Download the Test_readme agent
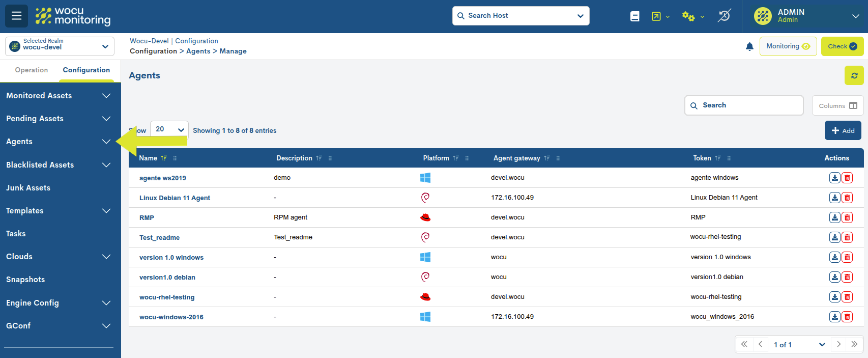 (834, 237)
